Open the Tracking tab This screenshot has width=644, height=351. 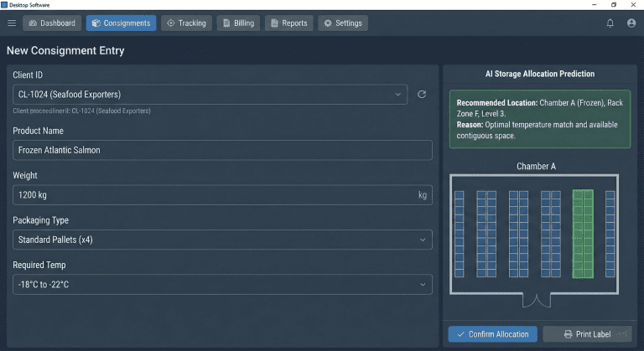pos(186,23)
